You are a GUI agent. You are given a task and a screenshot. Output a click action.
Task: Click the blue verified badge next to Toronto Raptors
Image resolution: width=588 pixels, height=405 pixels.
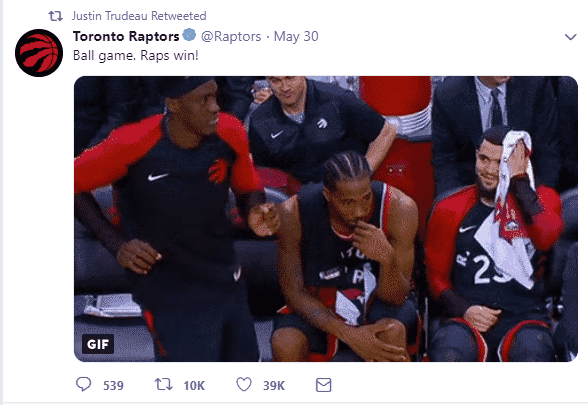pyautogui.click(x=189, y=35)
